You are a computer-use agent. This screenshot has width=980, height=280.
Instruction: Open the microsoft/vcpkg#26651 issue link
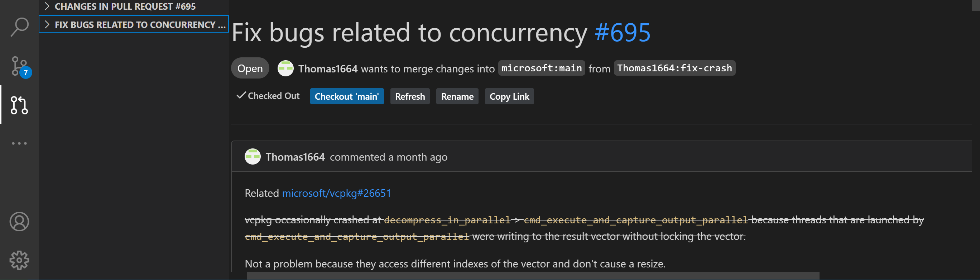tap(336, 193)
